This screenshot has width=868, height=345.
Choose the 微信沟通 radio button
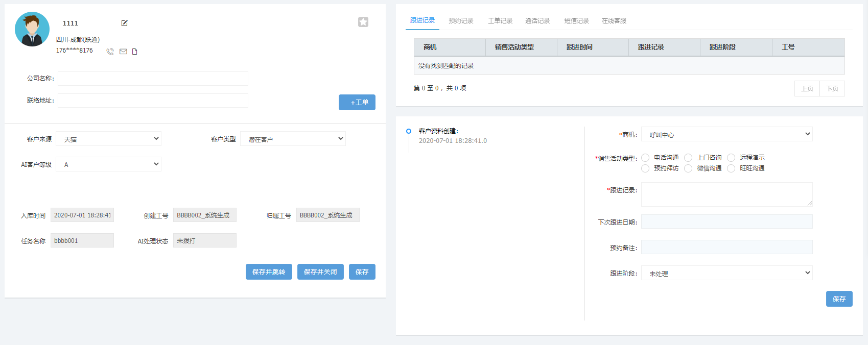688,168
